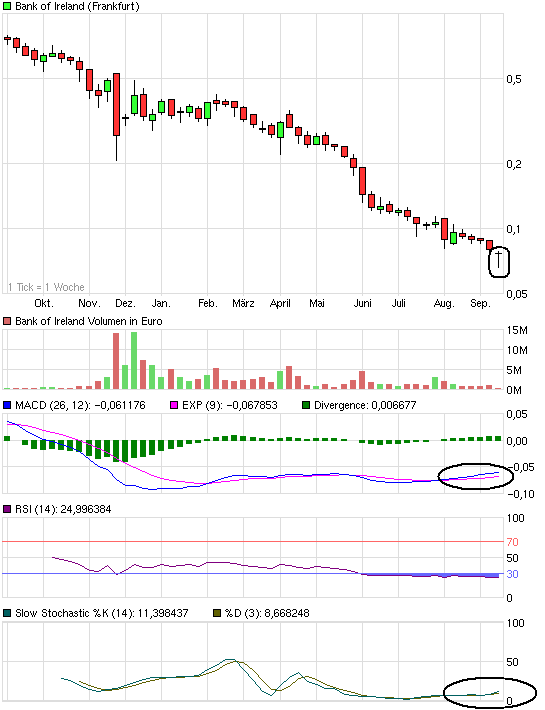
Task: Click the Divergence: 0,006677 text
Action: (x=365, y=405)
